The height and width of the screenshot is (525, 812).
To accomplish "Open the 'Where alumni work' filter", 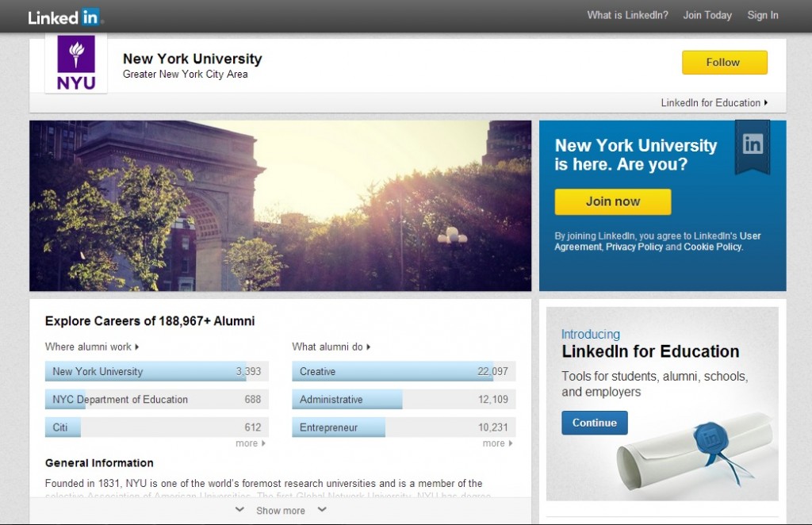I will click(90, 347).
